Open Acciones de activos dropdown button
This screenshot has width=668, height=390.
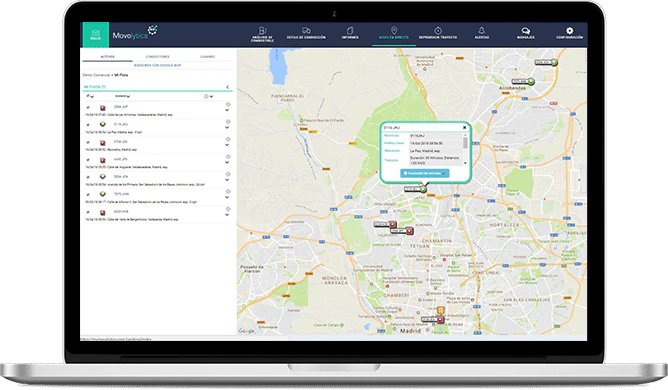click(x=424, y=173)
